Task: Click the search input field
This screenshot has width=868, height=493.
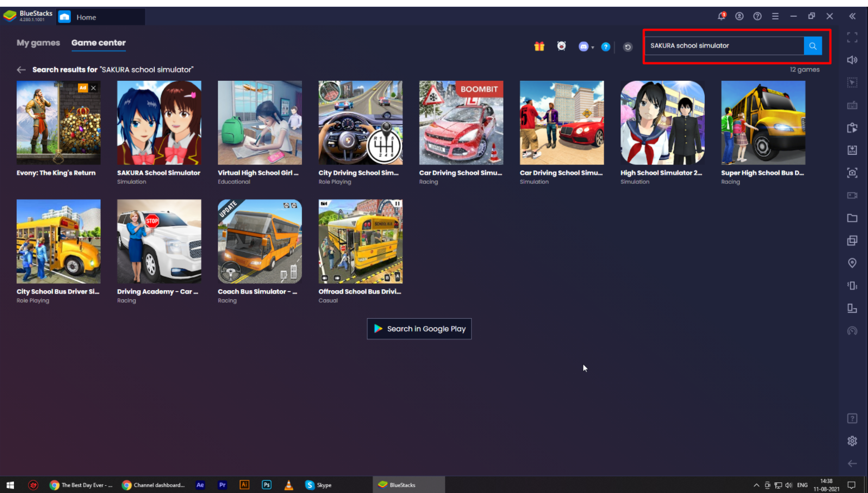Action: point(724,46)
